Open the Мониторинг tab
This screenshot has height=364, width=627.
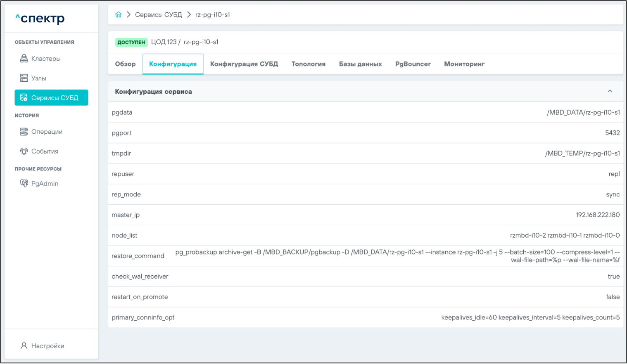(464, 64)
